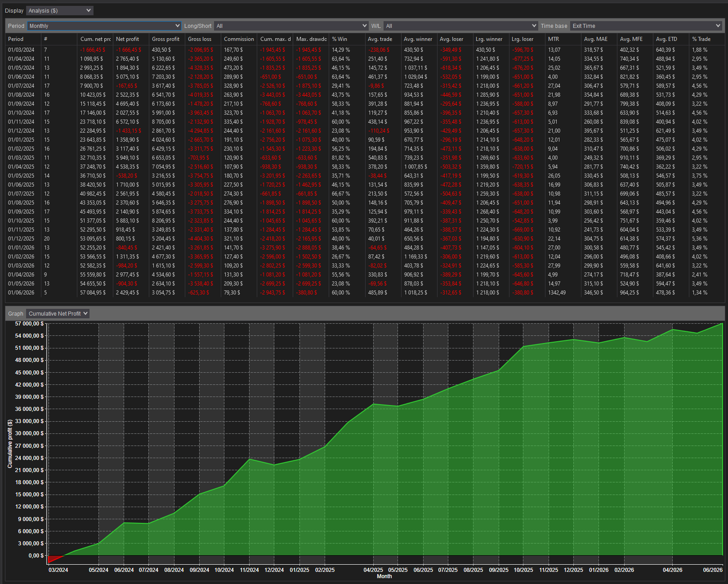Select the 01/03/2025 period row
Image resolution: width=728 pixels, height=584 pixels.
click(x=365, y=158)
